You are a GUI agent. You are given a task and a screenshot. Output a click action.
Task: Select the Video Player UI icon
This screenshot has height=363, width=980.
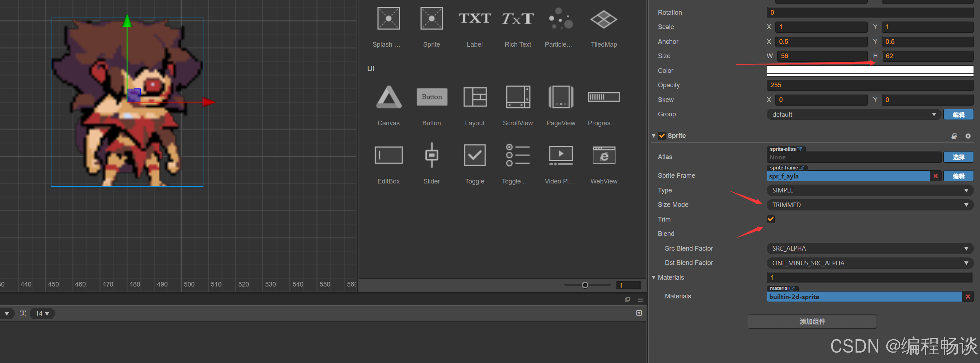tap(560, 155)
